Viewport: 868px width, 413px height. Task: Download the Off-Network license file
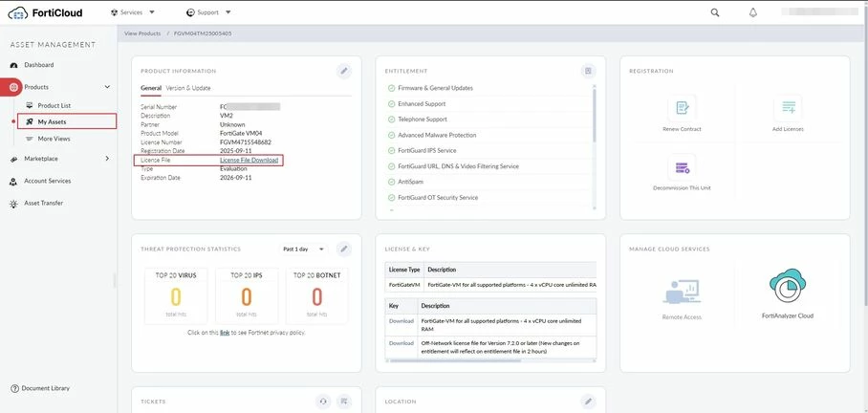point(401,343)
